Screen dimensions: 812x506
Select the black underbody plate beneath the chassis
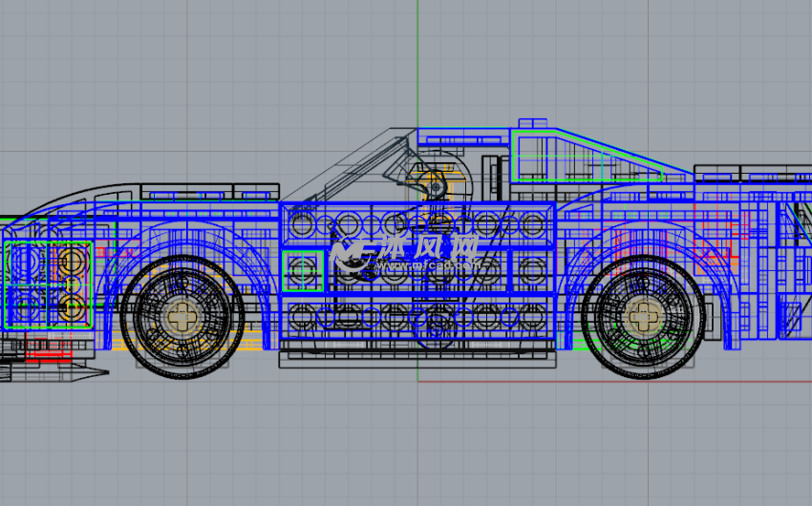pyautogui.click(x=417, y=360)
